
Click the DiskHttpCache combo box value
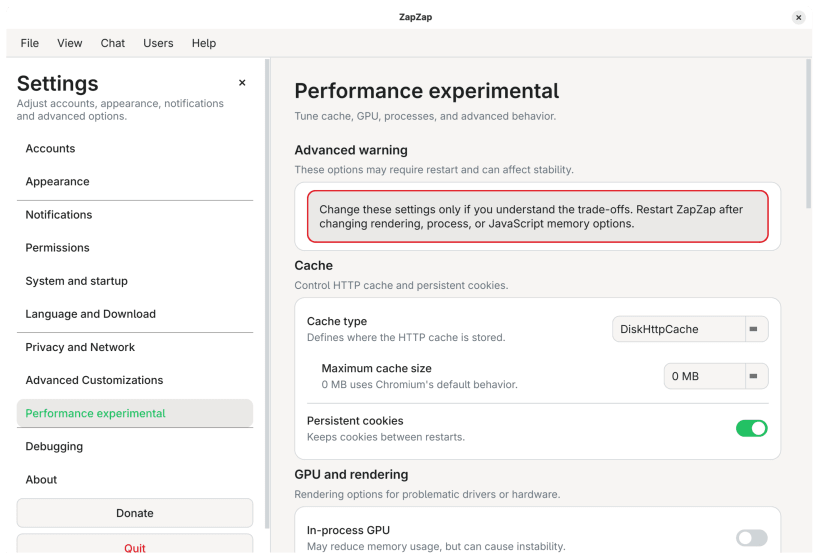[x=678, y=329]
